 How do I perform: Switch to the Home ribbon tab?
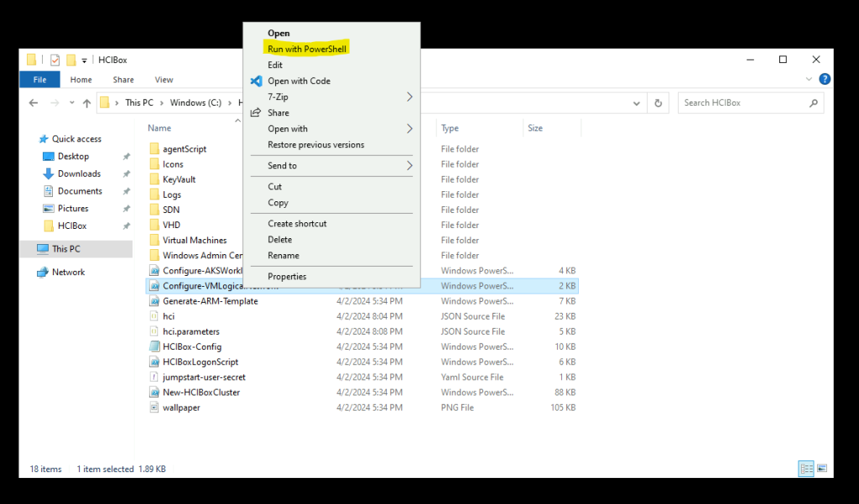coord(81,80)
